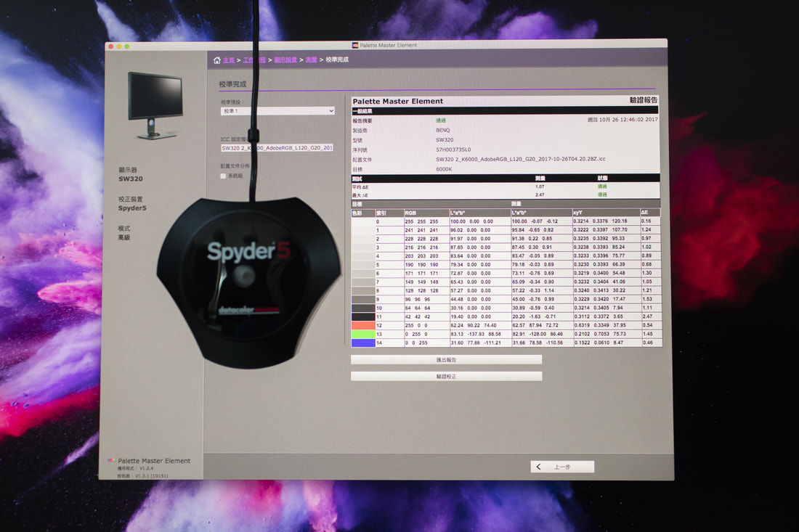799x532 pixels.
Task: Click the 高級 mode value in the sidebar
Action: 123,237
